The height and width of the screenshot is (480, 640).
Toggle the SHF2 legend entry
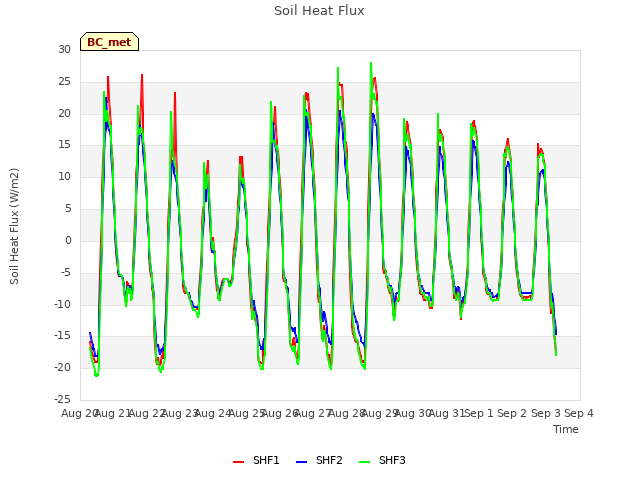pyautogui.click(x=319, y=460)
